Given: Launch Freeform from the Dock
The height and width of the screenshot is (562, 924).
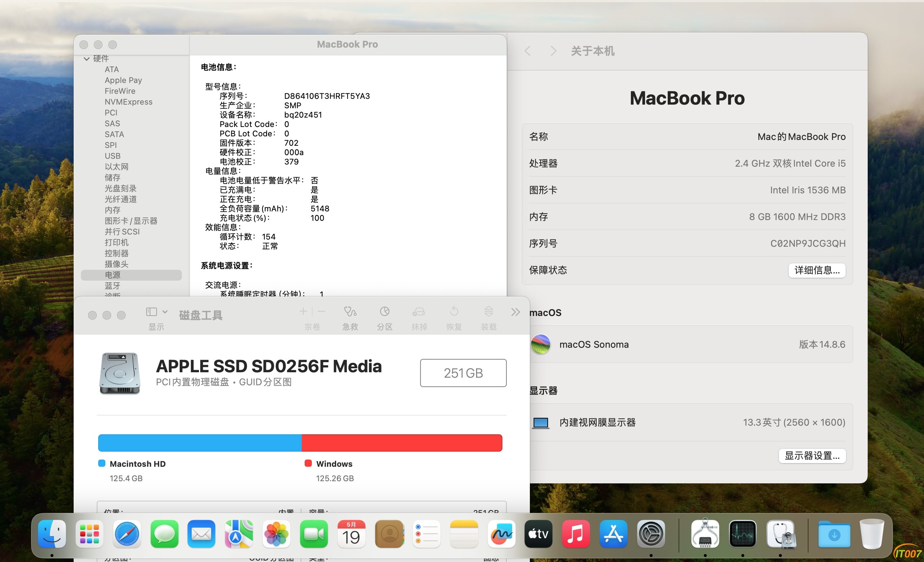Looking at the screenshot, I should click(x=501, y=534).
